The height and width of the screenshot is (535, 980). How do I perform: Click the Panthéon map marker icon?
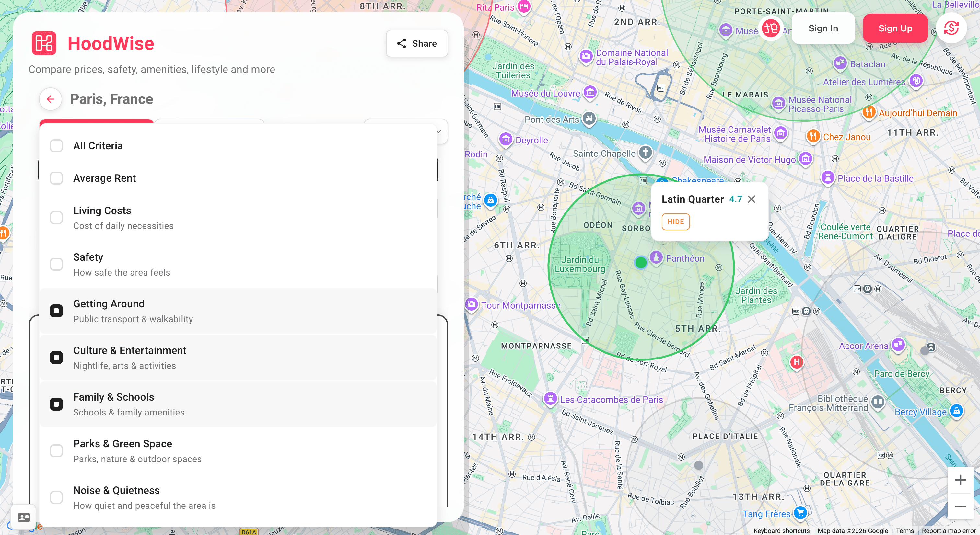click(x=656, y=257)
